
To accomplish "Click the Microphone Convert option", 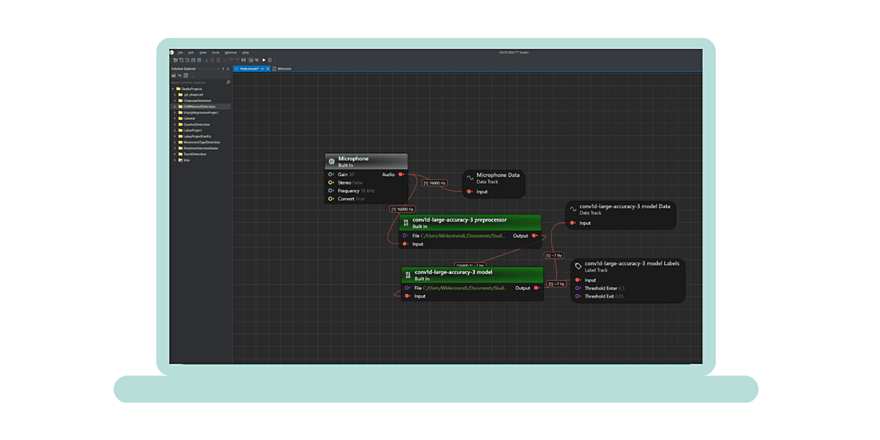I will (x=347, y=199).
